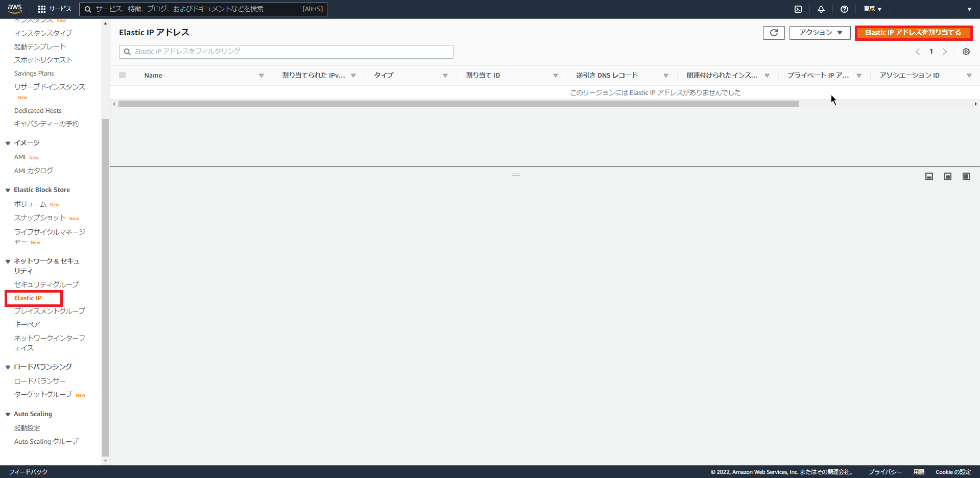The width and height of the screenshot is (980, 478).
Task: Click the refresh icon above the table
Action: pos(773,32)
